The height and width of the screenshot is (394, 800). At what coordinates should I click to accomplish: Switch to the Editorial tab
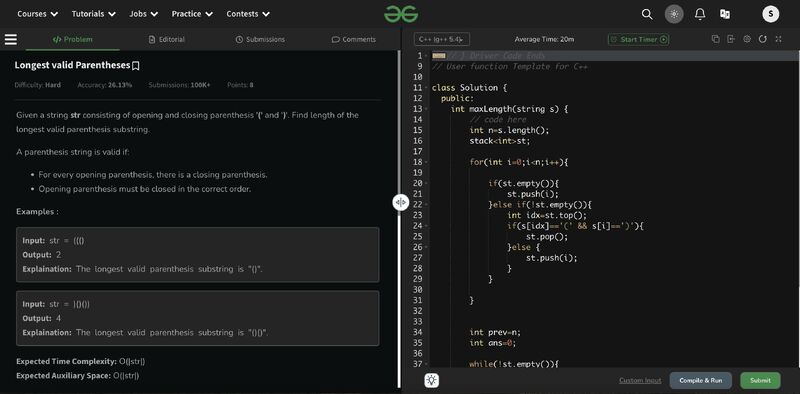tap(166, 39)
